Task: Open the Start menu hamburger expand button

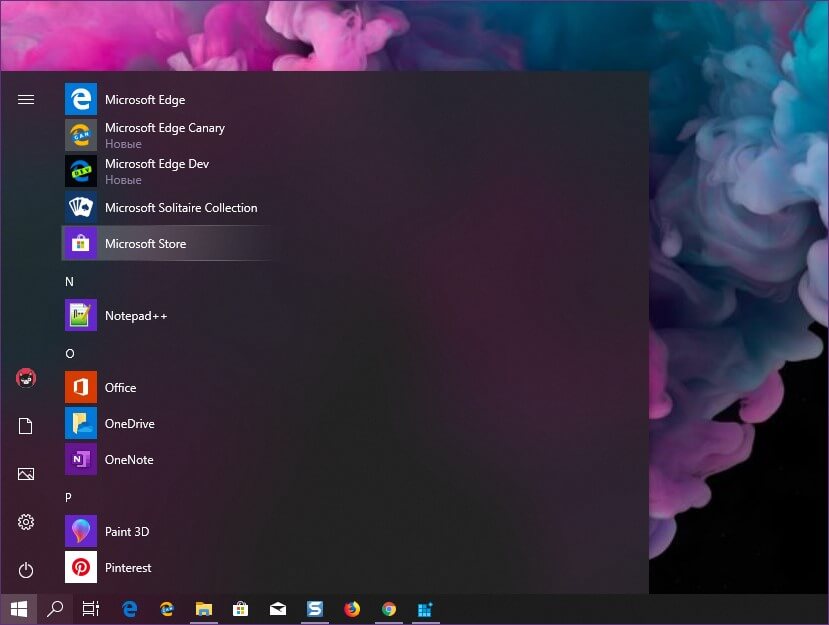Action: pyautogui.click(x=26, y=99)
